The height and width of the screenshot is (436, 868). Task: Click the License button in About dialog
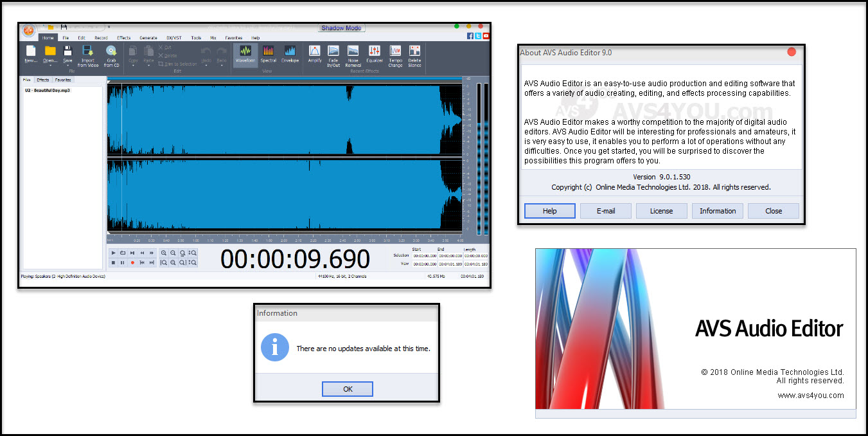tap(661, 211)
